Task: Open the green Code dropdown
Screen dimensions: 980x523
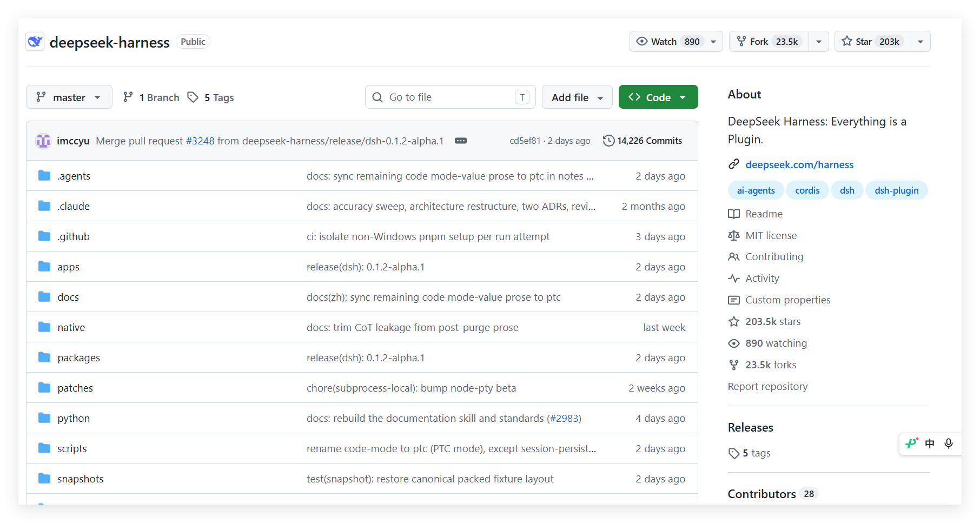Action: (x=658, y=97)
